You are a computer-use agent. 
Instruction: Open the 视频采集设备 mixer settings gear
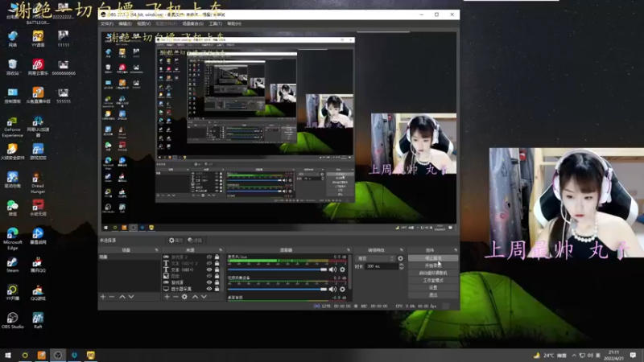pos(342,290)
